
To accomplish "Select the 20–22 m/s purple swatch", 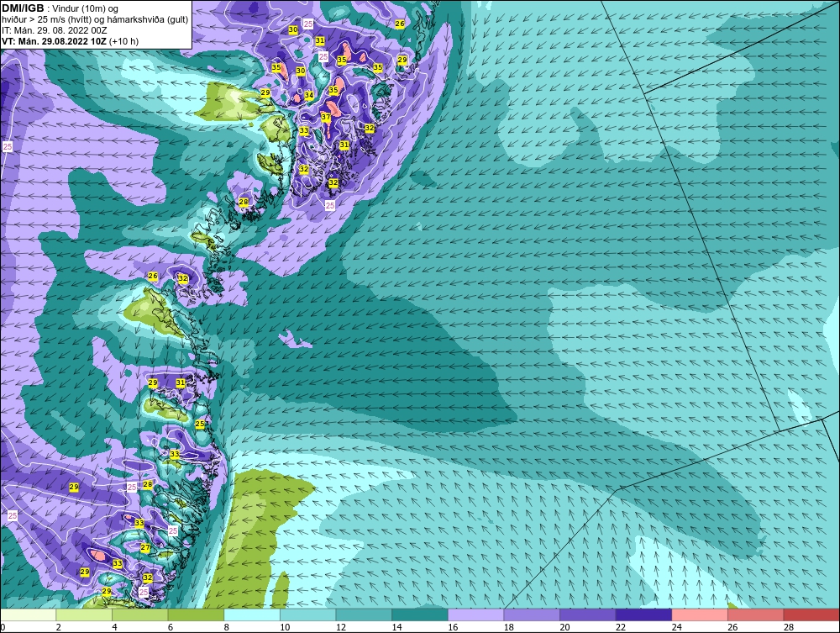I will point(588,615).
